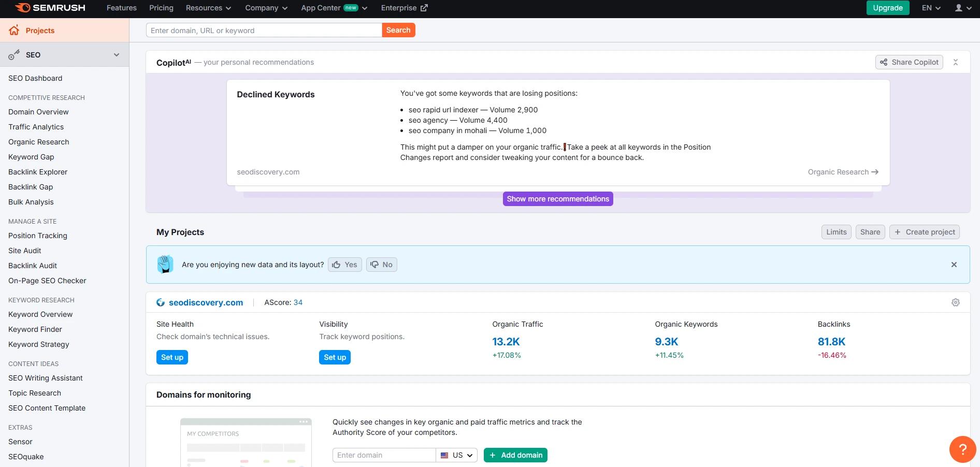Open Organic Research in sidebar
The image size is (980, 467).
point(38,142)
